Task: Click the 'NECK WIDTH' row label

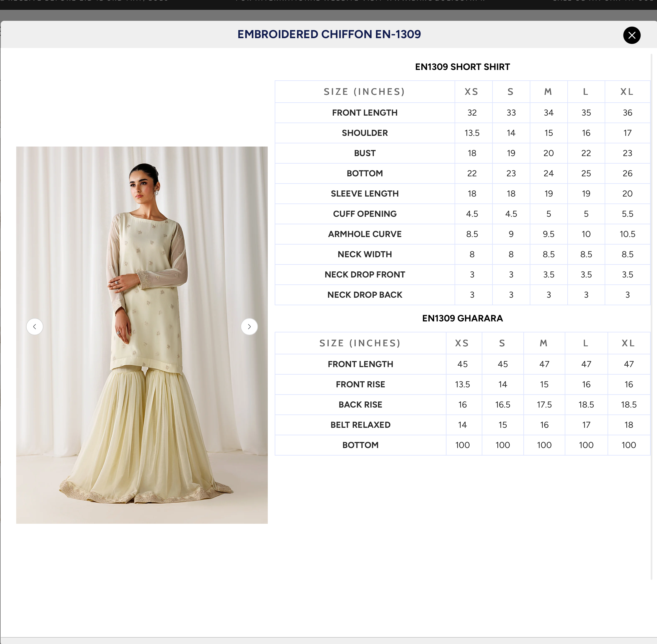Action: pyautogui.click(x=365, y=254)
